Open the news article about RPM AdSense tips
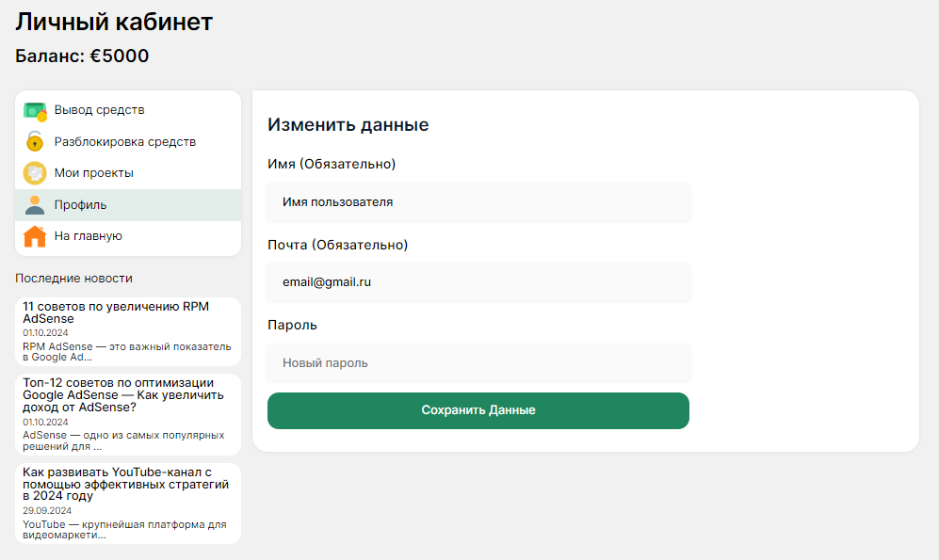This screenshot has width=939, height=560. [x=116, y=312]
